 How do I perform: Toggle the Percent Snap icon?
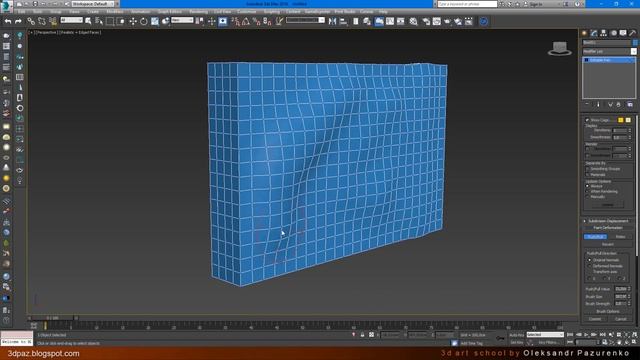[256, 21]
